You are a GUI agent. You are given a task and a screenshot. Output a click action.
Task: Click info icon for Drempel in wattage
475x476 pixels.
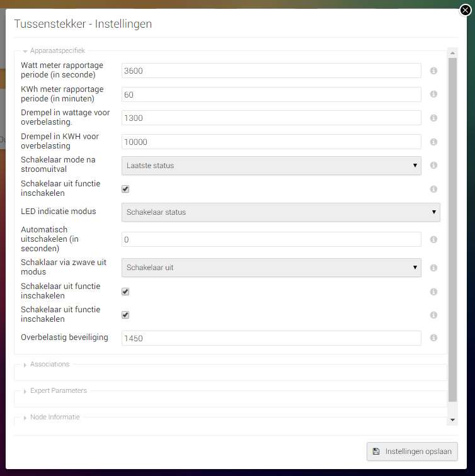pos(433,118)
